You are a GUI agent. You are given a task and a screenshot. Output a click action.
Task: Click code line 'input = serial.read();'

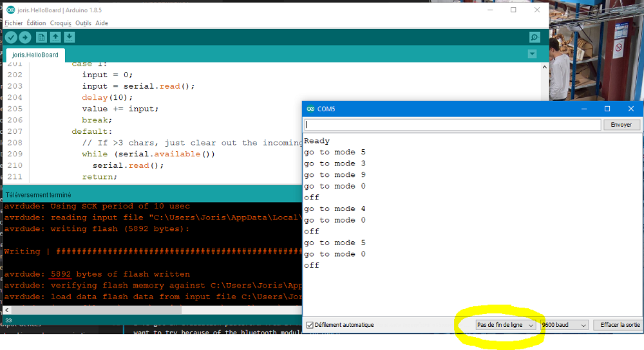point(138,86)
